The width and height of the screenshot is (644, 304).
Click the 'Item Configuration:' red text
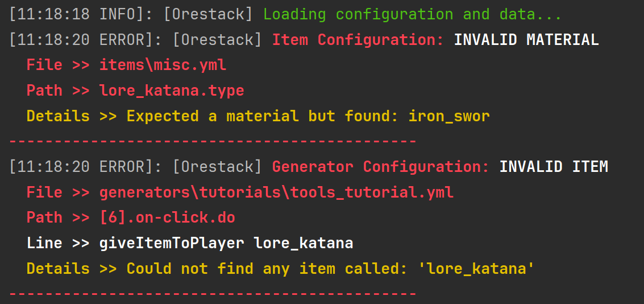click(358, 40)
